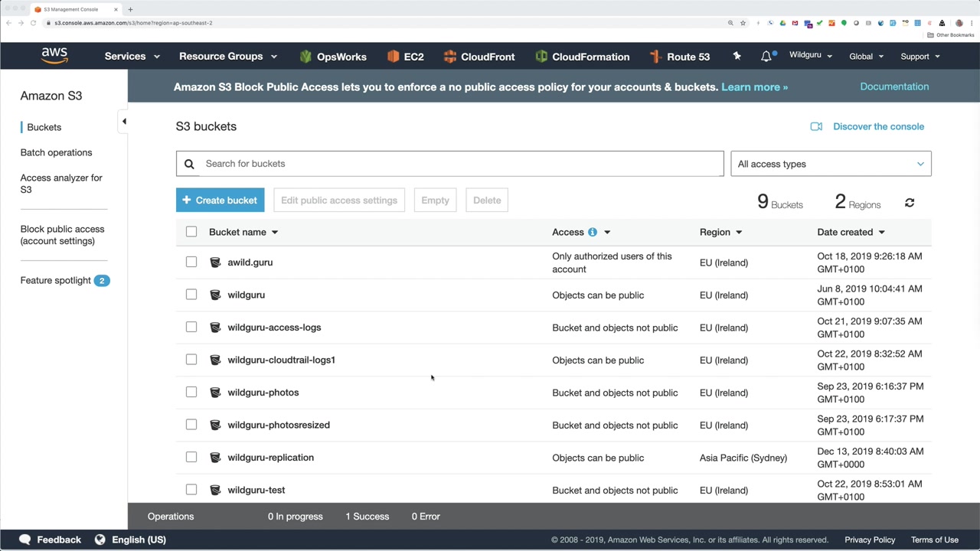The height and width of the screenshot is (551, 980).
Task: Check the awild.guru bucket checkbox
Action: click(191, 262)
